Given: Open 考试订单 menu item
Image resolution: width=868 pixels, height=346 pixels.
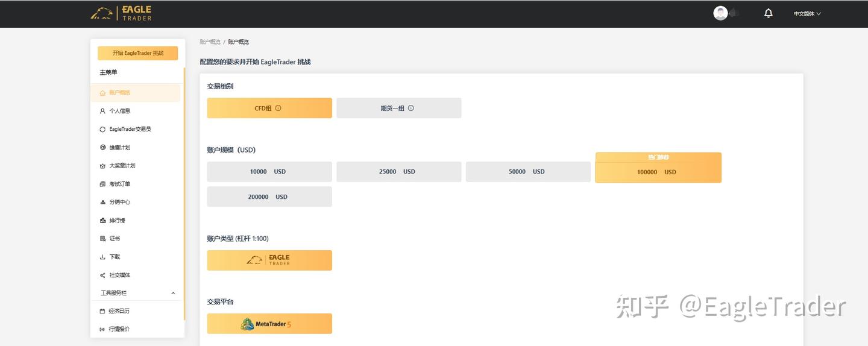Looking at the screenshot, I should [x=119, y=184].
